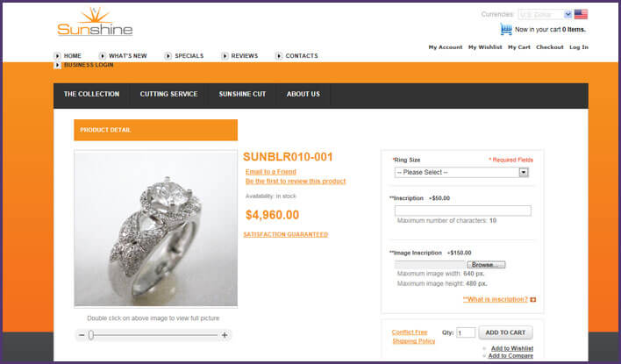Open the SATISFACTION GUARANTEED link
Screen dimensions: 621x364
tap(286, 234)
